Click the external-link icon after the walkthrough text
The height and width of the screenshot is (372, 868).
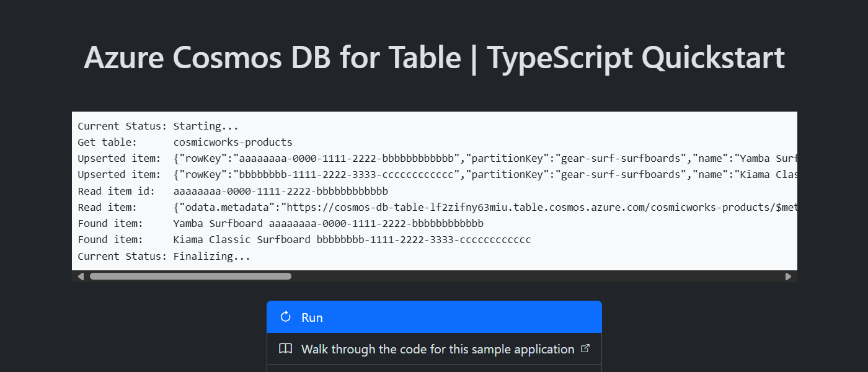coord(585,348)
